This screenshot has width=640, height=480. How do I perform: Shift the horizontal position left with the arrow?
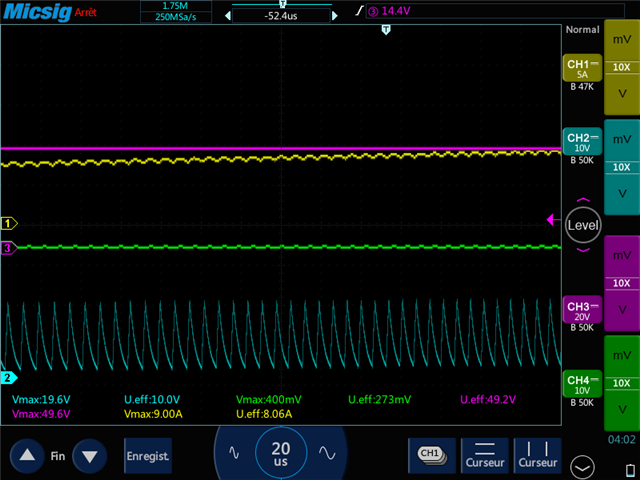pyautogui.click(x=227, y=16)
